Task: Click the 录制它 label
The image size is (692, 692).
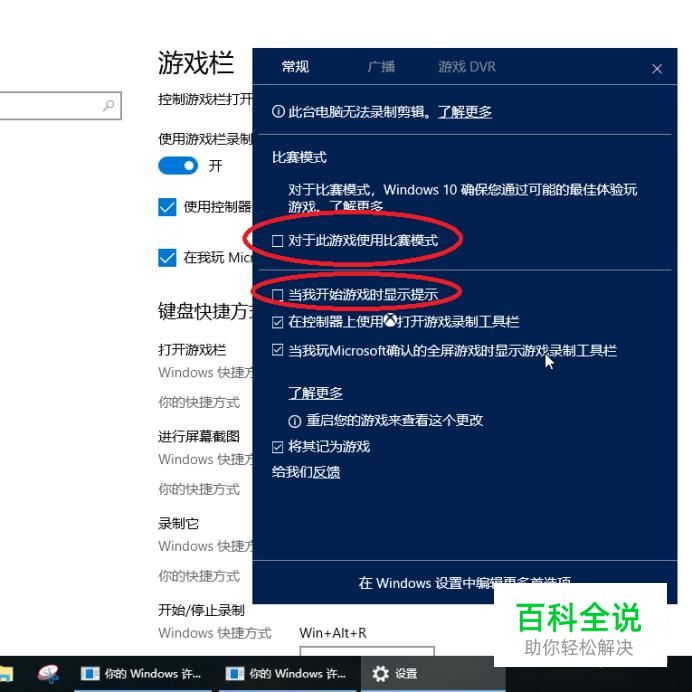Action: click(x=178, y=523)
